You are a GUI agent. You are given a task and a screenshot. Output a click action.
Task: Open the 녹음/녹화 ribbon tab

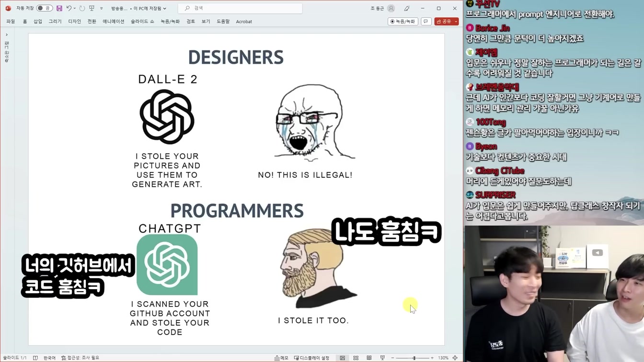click(170, 22)
